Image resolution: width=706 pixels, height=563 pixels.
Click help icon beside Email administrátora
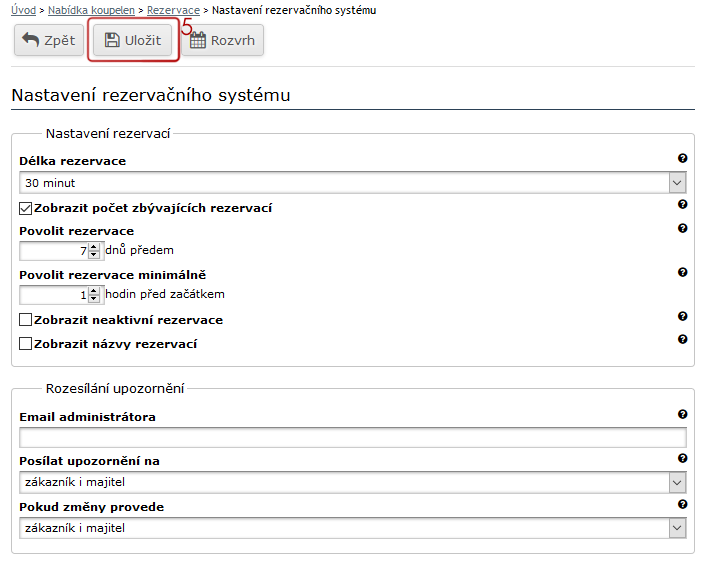coord(682,414)
